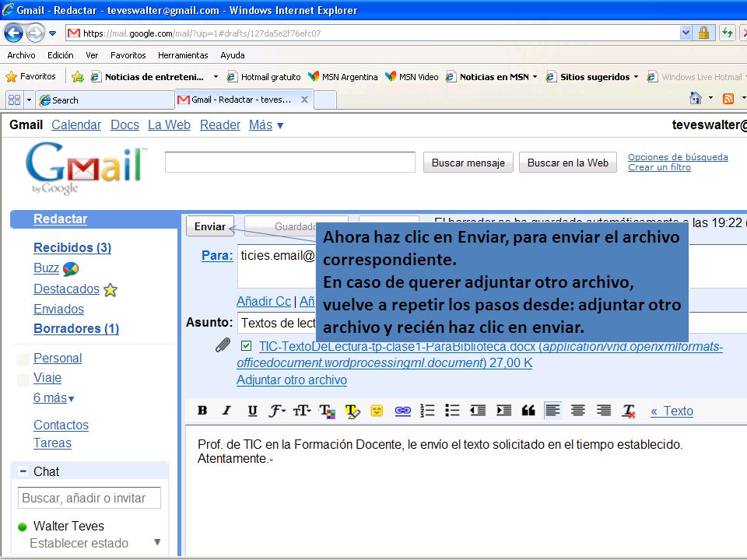Viewport: 747px width, 560px height.
Task: Open the font size dropdown
Action: (302, 411)
